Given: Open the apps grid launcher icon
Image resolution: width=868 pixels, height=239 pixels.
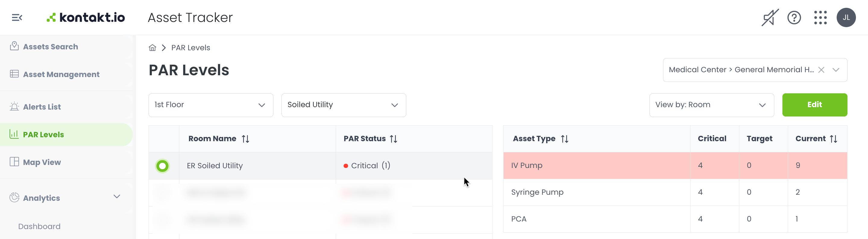Looking at the screenshot, I should (x=820, y=17).
